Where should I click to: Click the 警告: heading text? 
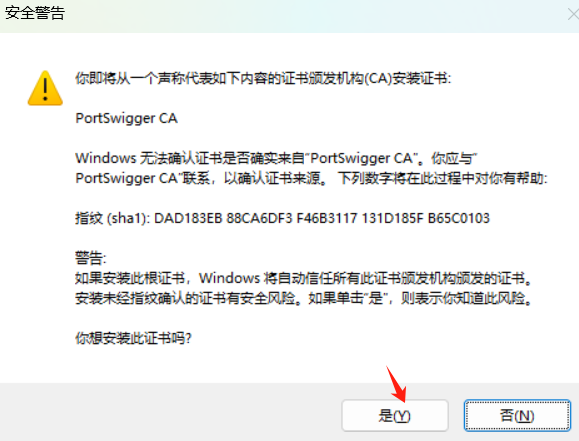click(x=91, y=258)
